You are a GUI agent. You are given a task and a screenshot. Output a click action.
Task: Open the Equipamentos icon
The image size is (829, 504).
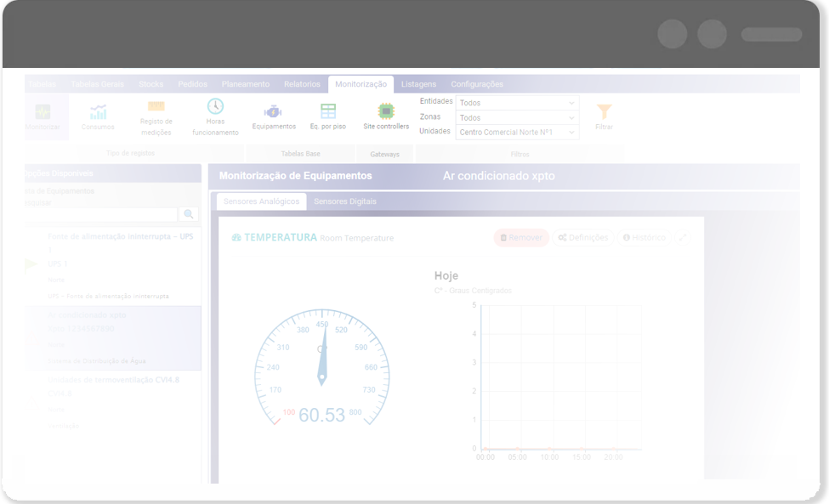click(273, 111)
